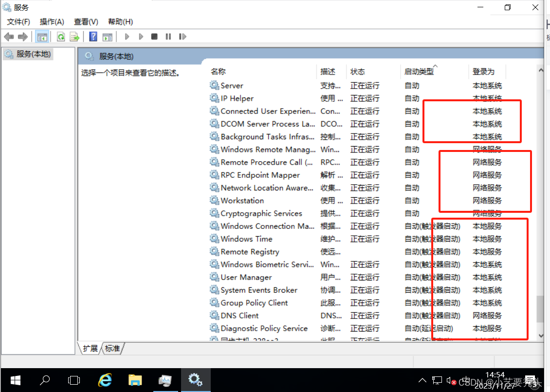Click the network tray icon
This screenshot has height=392, width=550.
click(x=437, y=380)
